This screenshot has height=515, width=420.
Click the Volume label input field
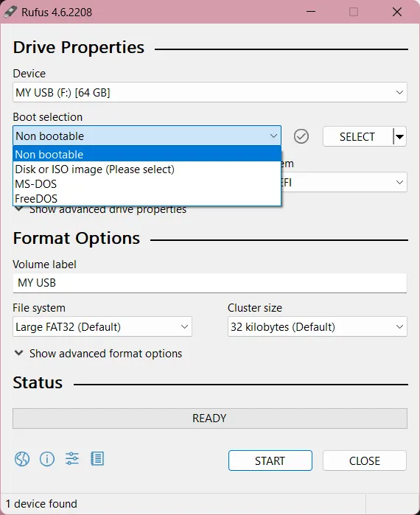point(210,283)
